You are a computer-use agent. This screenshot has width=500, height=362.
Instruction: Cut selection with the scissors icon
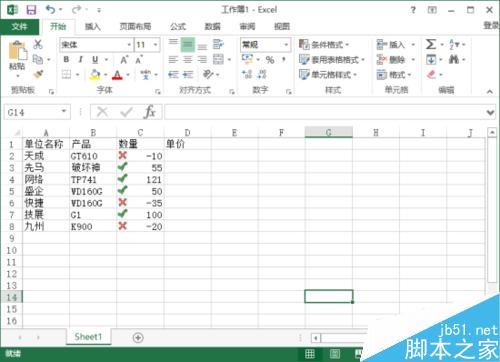click(38, 44)
